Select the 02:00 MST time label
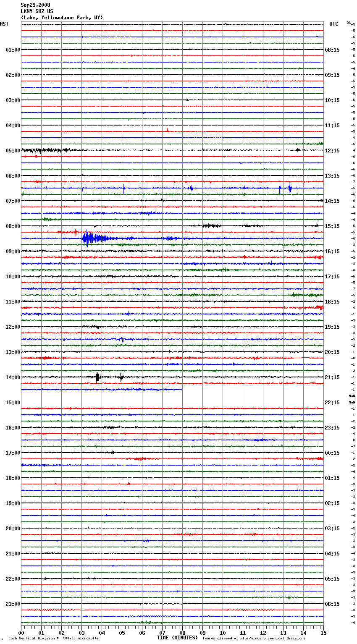The image size is (357, 644). pos(13,75)
